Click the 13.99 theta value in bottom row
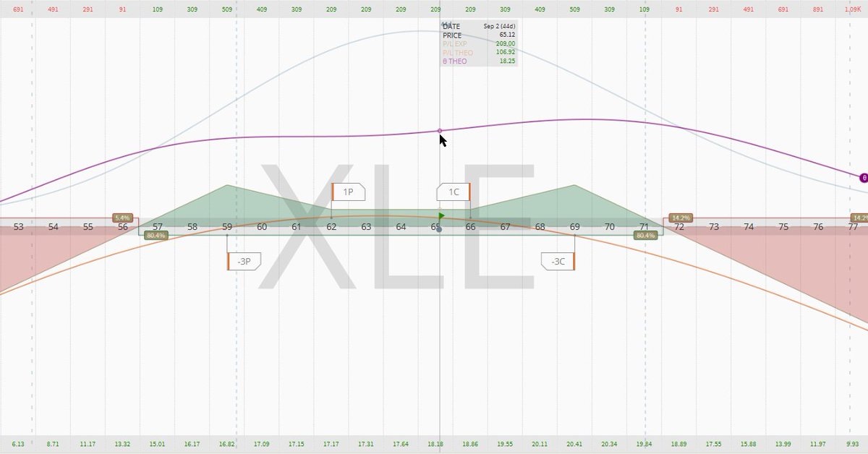Viewport: 868px width, 454px height. 783,444
